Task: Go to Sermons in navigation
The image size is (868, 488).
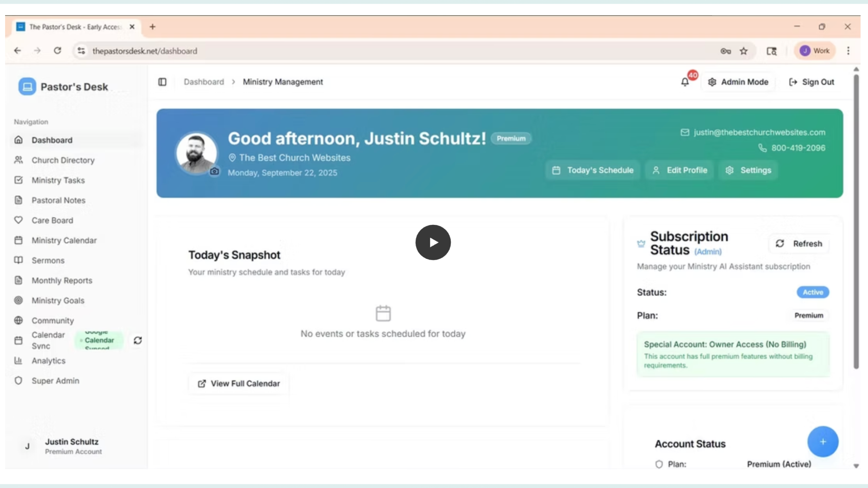Action: click(x=48, y=260)
